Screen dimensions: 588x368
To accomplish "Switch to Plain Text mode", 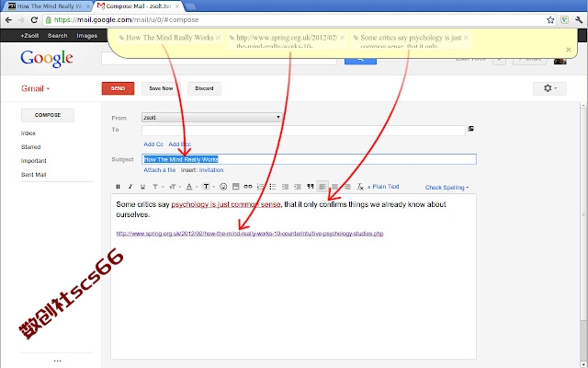I will [383, 187].
